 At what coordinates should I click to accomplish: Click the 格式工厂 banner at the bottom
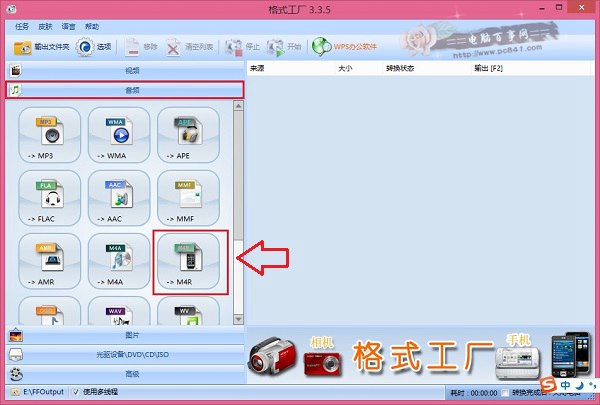coord(420,356)
